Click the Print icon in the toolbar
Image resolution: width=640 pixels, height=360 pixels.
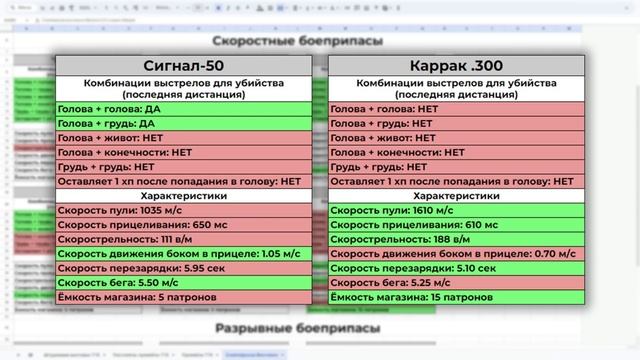[62, 8]
